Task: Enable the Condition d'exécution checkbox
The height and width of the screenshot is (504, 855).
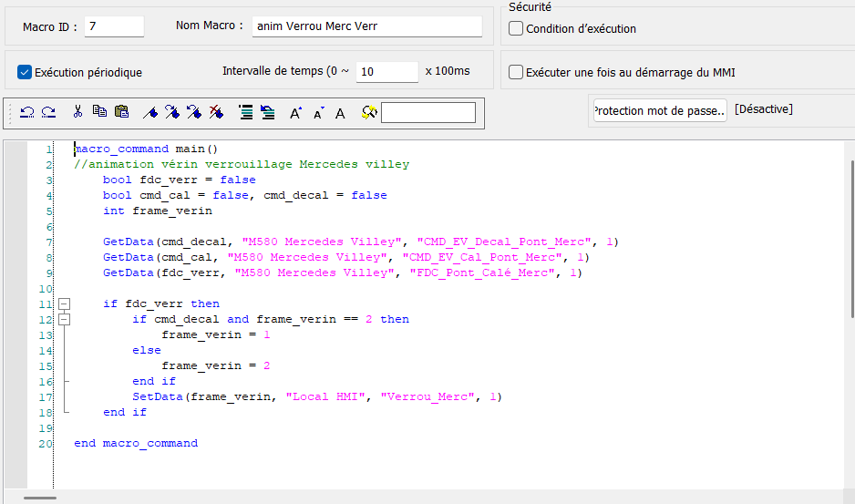Action: (x=516, y=28)
